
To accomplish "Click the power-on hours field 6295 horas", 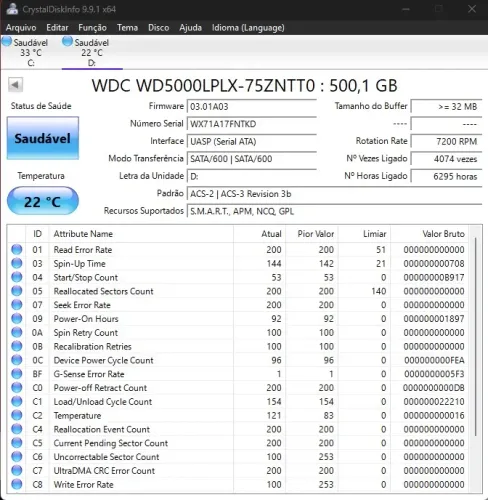I will (446, 176).
